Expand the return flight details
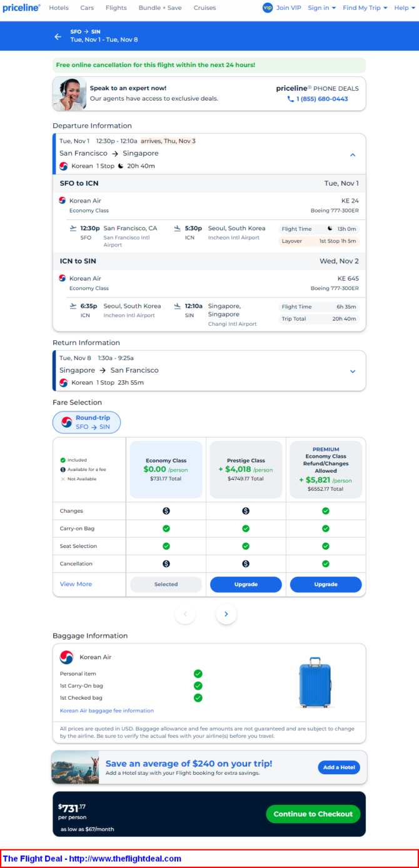 click(x=353, y=371)
